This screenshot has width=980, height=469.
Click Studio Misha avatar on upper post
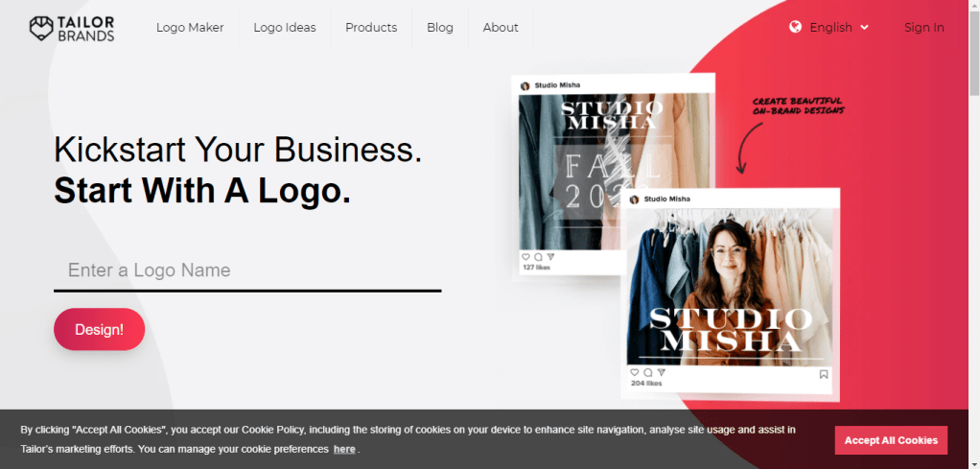tap(525, 85)
